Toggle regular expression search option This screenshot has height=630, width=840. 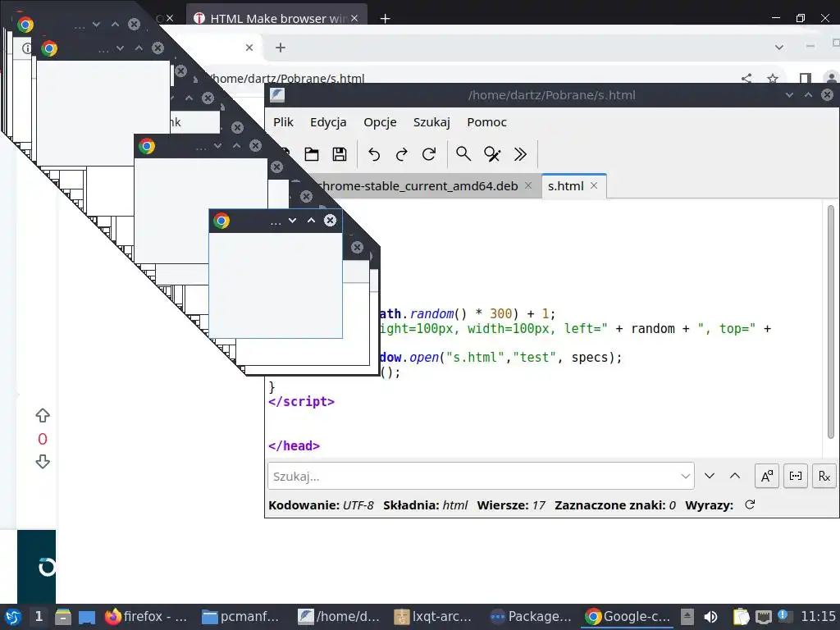point(824,476)
